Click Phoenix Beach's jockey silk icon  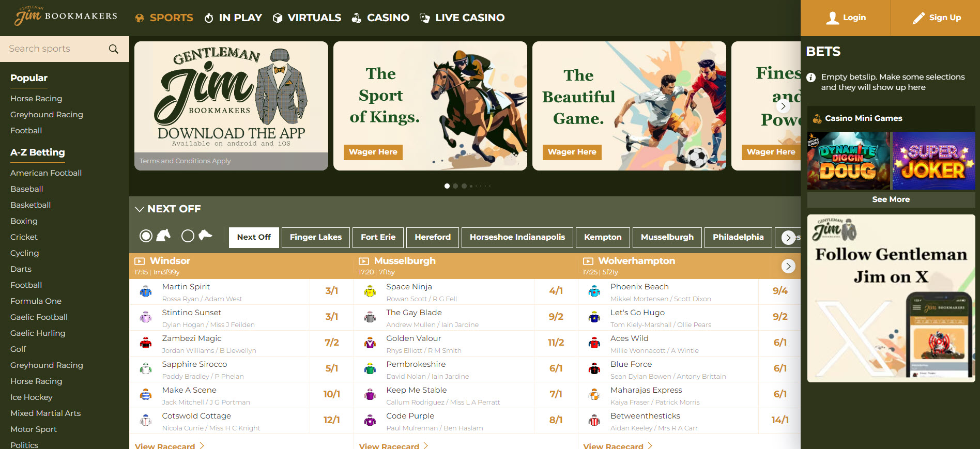[x=594, y=291]
